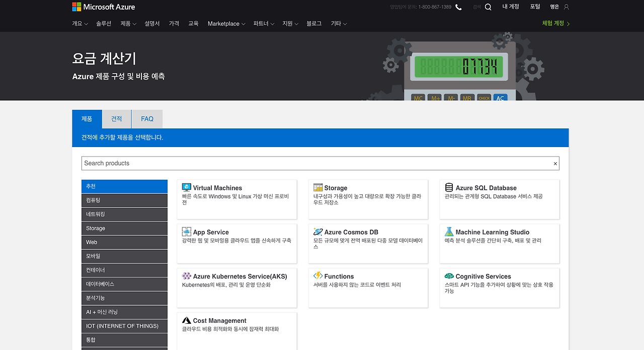Expand the 제품 navigation menu
644x350 pixels.
coord(129,24)
